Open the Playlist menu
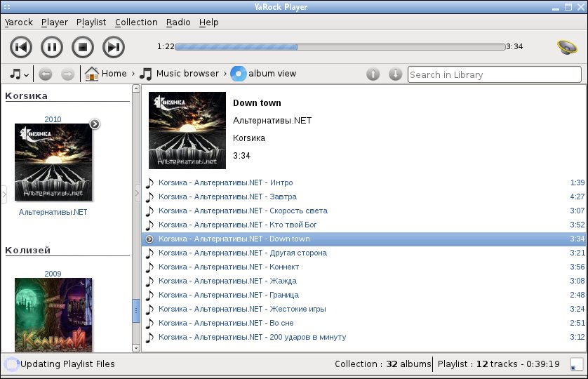 (91, 22)
